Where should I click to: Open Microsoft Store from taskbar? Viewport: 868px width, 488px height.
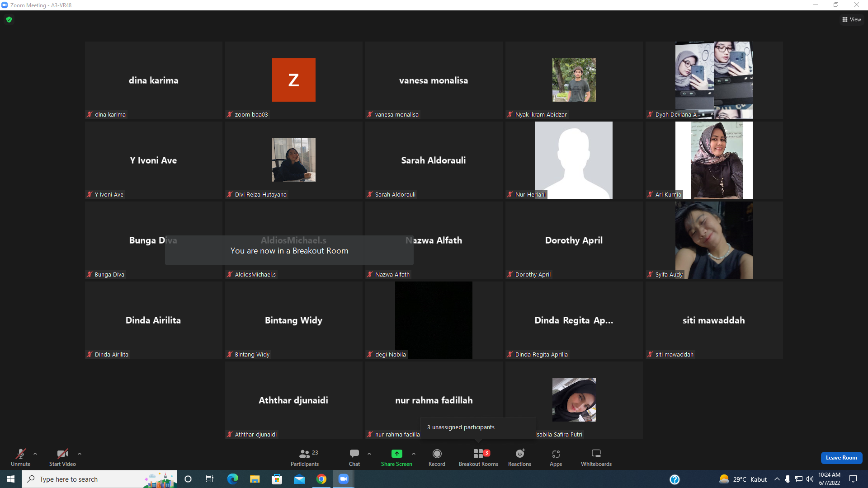pyautogui.click(x=277, y=479)
